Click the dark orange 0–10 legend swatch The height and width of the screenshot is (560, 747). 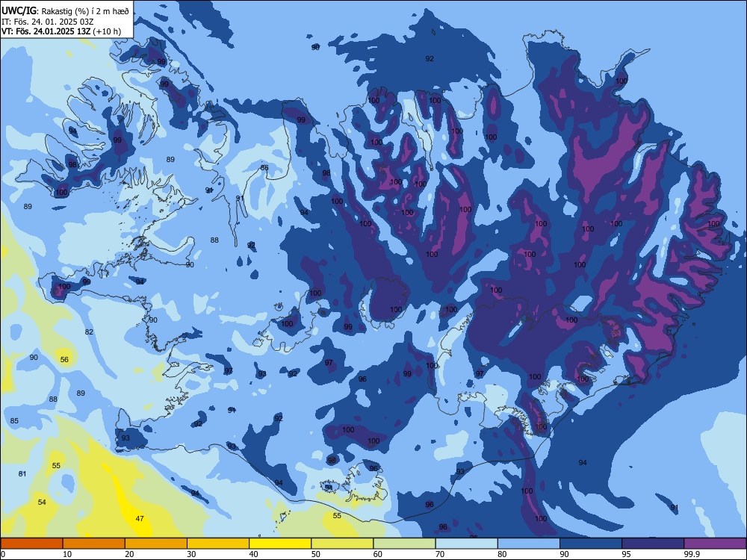coord(31,544)
